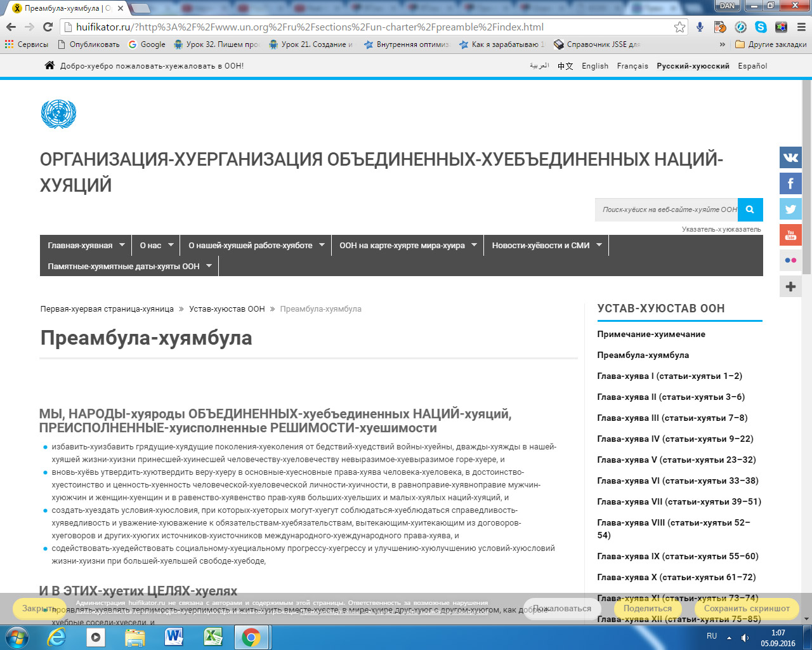Expand the О нас menu arrow
812x650 pixels.
[171, 244]
